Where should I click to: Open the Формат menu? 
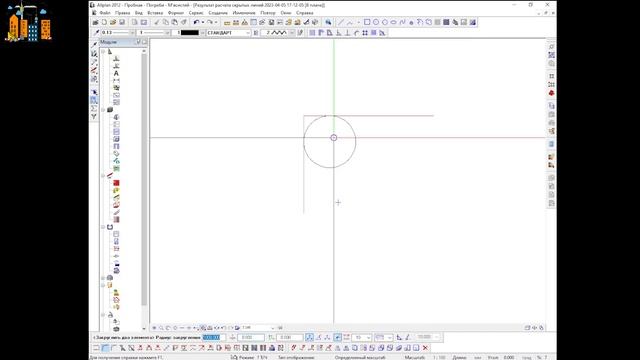pos(176,13)
